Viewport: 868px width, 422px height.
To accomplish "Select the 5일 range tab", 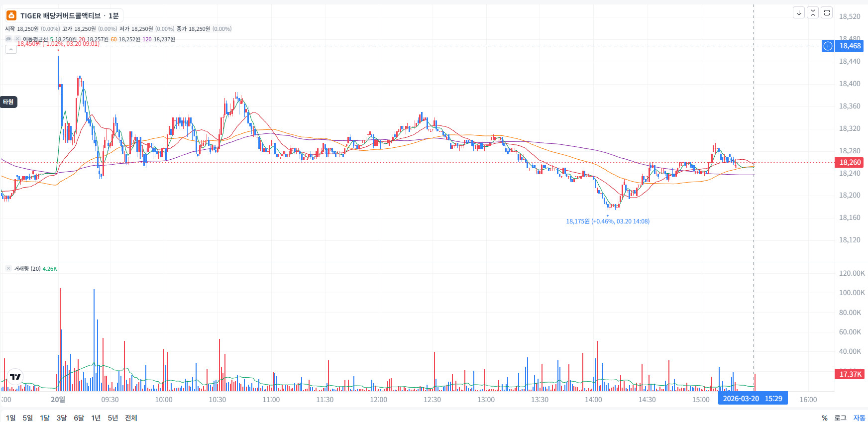I will [28, 418].
